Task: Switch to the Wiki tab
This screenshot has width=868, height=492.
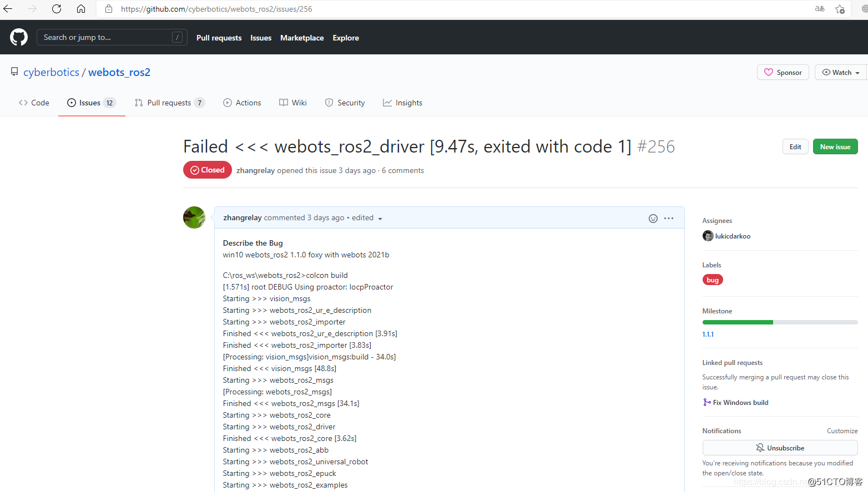Action: click(x=293, y=103)
